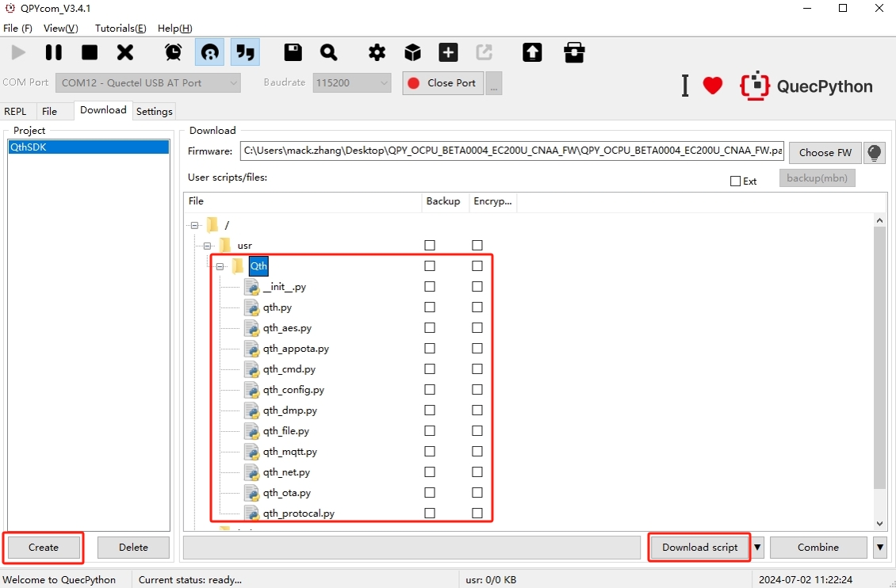Viewport: 896px width, 588px height.
Task: Collapse the Qth folder node
Action: tap(220, 266)
